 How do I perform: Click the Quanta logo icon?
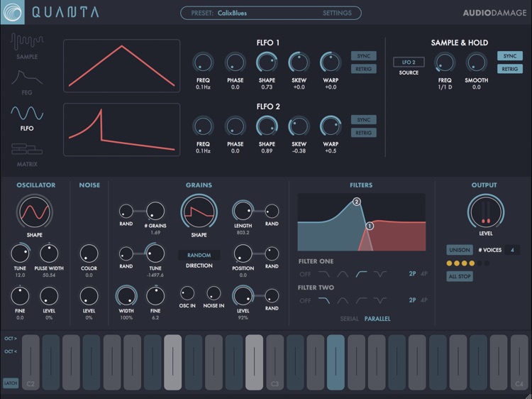coord(13,13)
